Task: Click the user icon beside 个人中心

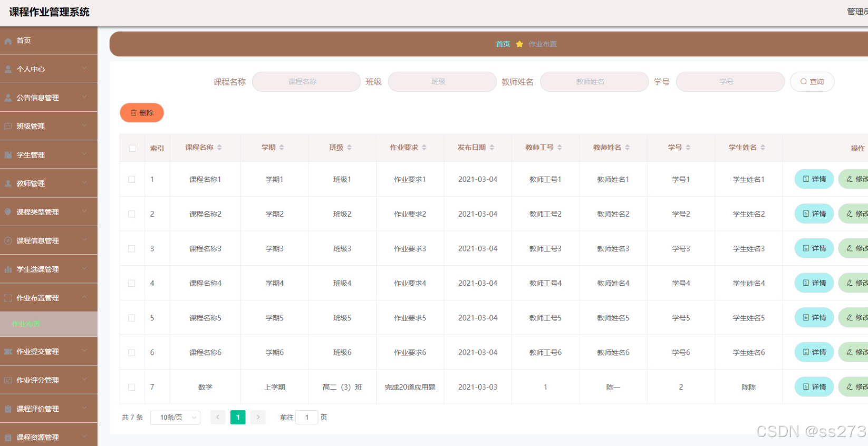Action: pyautogui.click(x=8, y=70)
